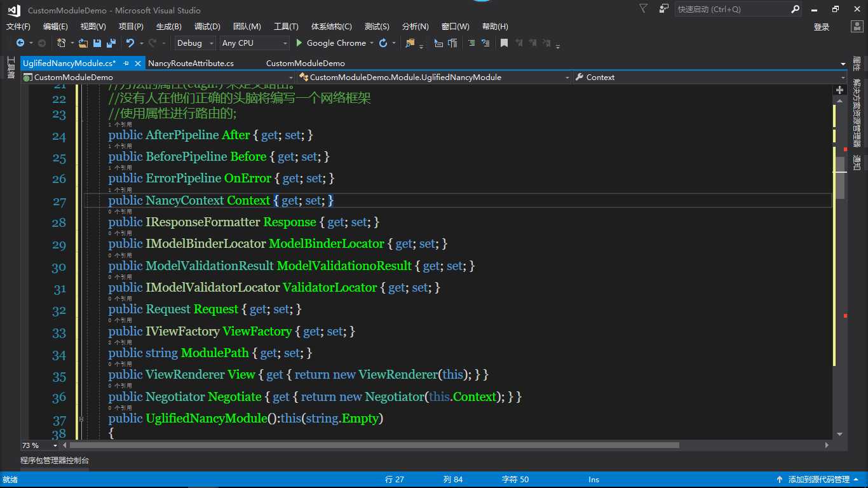This screenshot has height=488, width=868.
Task: Open the 团队(M) menu
Action: [x=247, y=27]
